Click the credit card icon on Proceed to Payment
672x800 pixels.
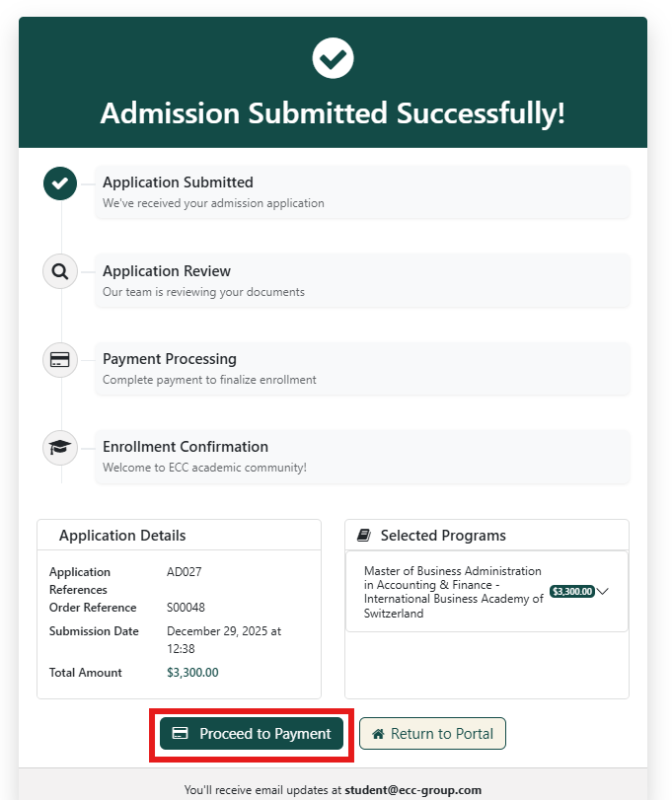(x=180, y=734)
